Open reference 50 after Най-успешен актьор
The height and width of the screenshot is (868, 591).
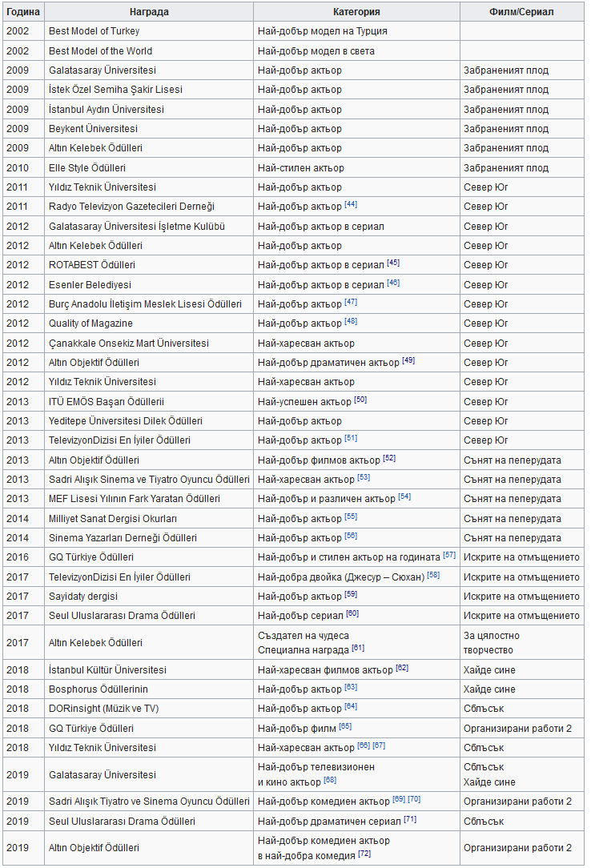coord(360,400)
